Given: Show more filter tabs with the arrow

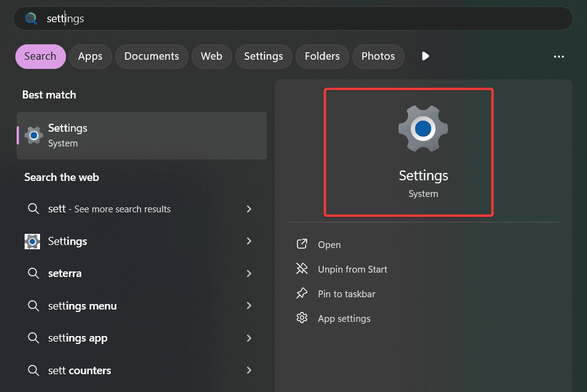Looking at the screenshot, I should [425, 56].
